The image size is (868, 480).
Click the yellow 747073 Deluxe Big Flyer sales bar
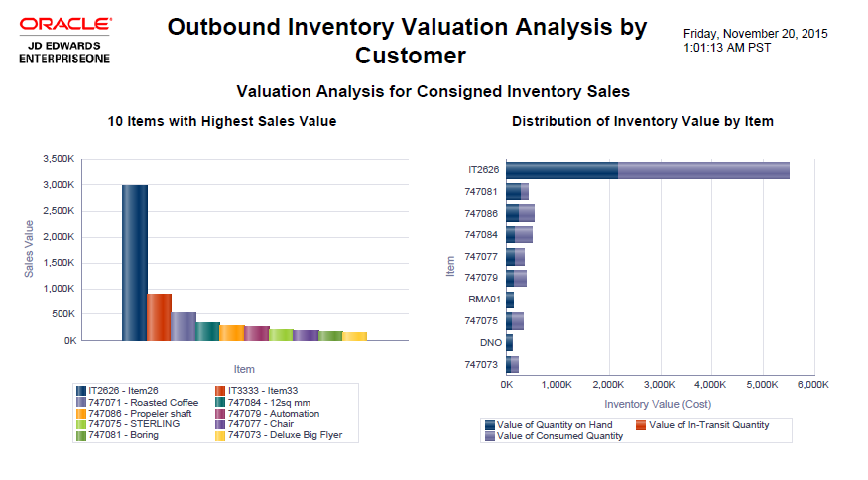coord(355,336)
